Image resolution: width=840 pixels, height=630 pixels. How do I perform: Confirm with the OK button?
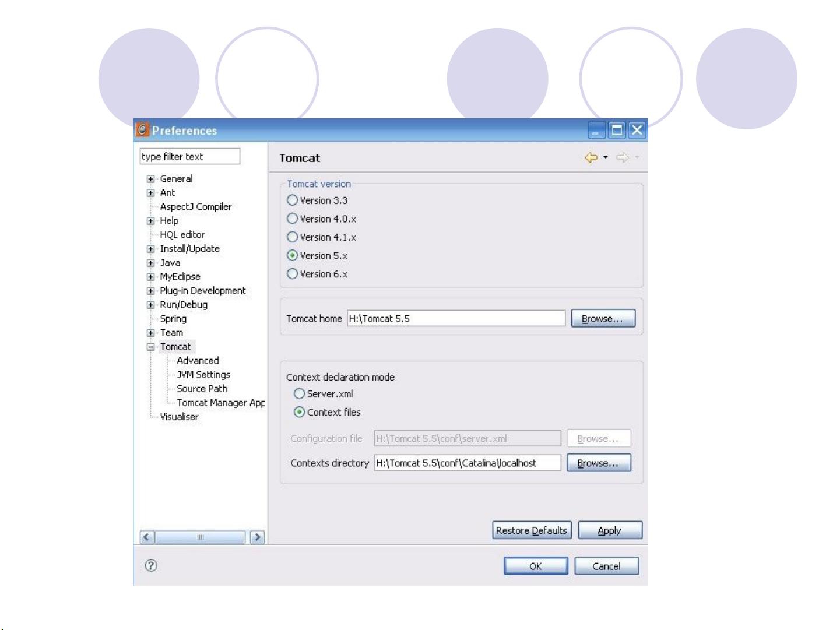(536, 566)
